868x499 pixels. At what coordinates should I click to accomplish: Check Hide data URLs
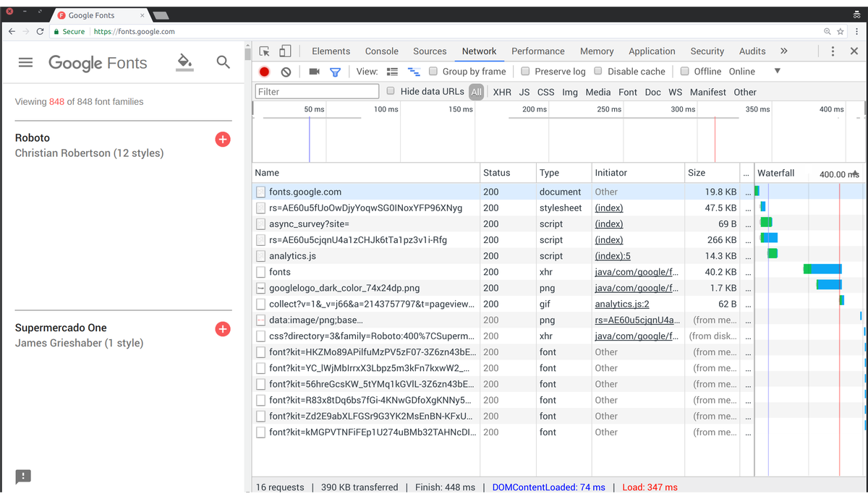tap(391, 92)
